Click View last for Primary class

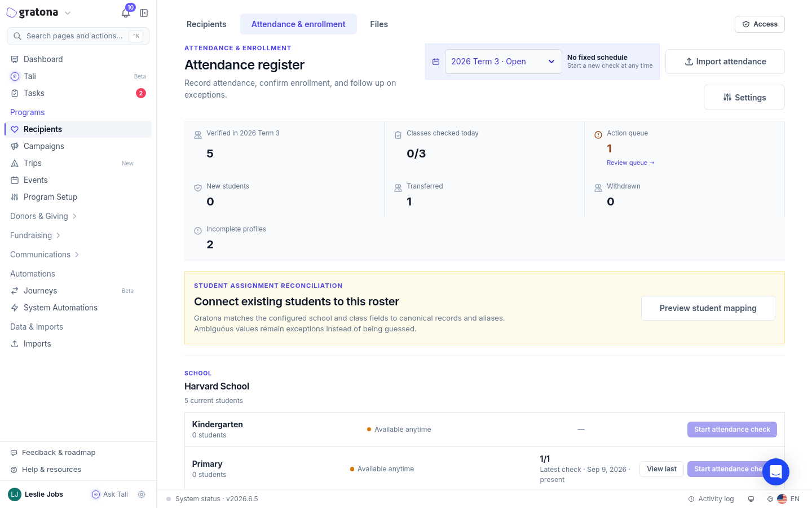coord(661,469)
